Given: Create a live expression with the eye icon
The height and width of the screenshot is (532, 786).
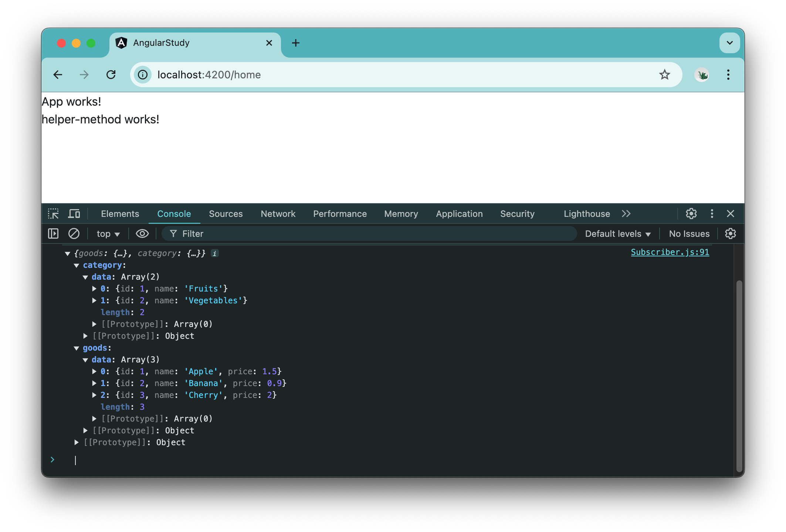Looking at the screenshot, I should tap(142, 233).
